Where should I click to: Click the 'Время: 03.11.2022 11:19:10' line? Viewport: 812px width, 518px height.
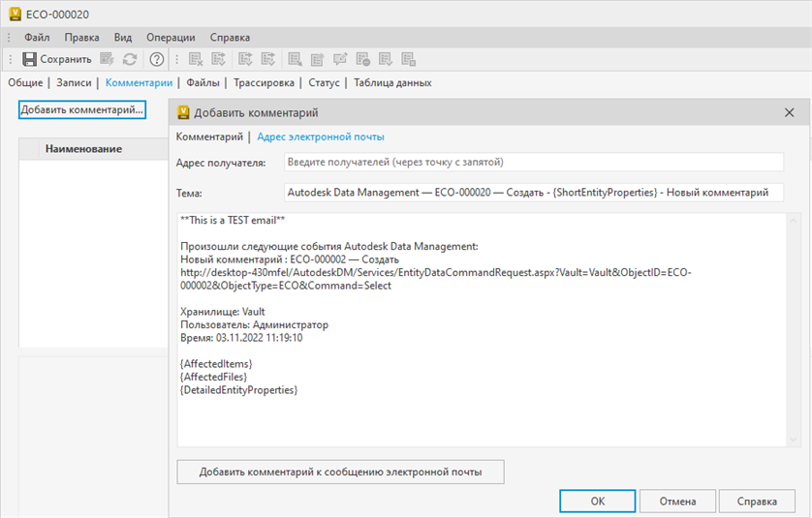click(x=241, y=337)
